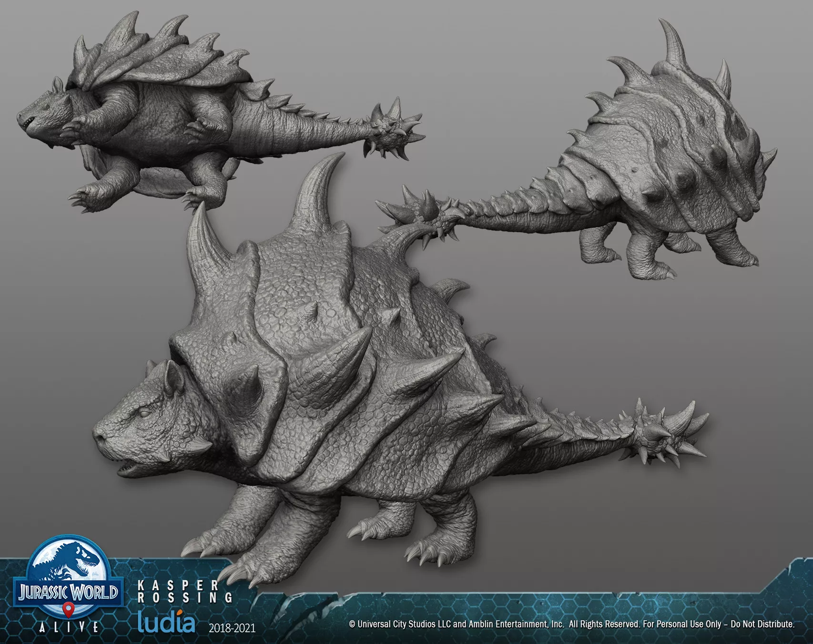Image resolution: width=813 pixels, height=644 pixels.
Task: Click the blue Ludia logo
Action: pos(166,623)
